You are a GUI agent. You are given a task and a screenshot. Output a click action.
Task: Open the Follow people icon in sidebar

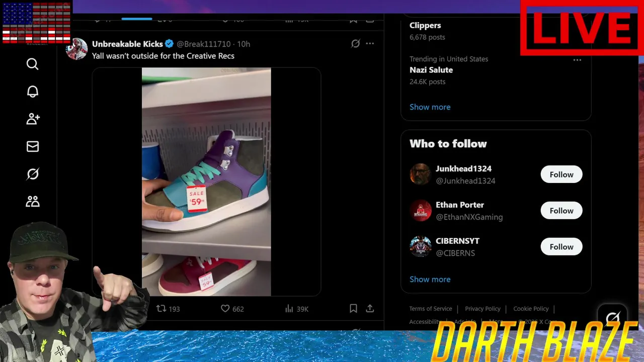tap(33, 119)
